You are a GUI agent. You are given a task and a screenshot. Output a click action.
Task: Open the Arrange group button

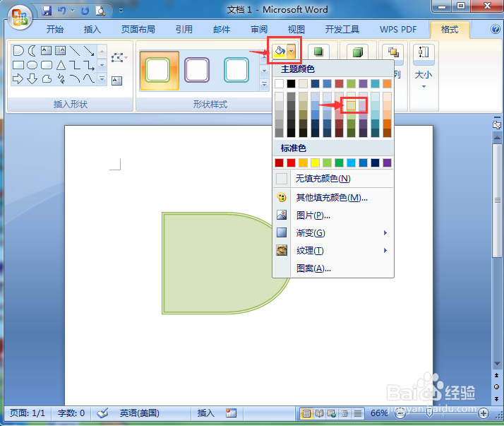[x=392, y=52]
